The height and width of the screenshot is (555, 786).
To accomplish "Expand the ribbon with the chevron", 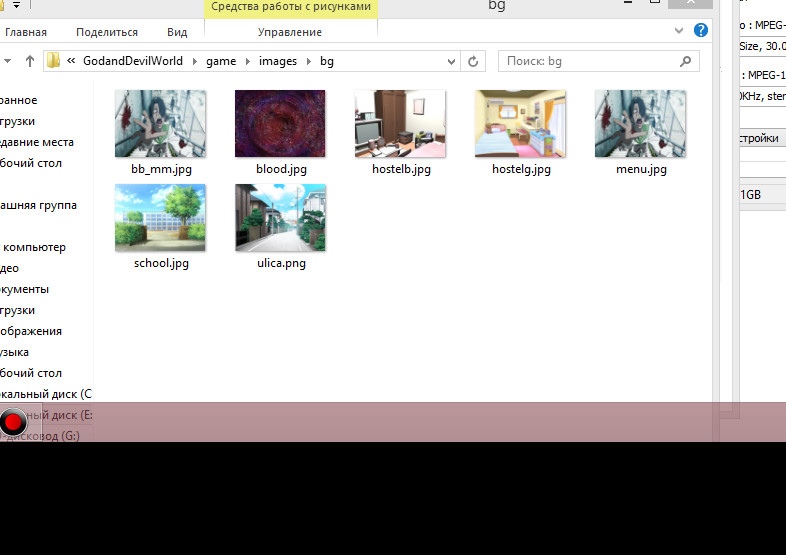I will (x=681, y=31).
